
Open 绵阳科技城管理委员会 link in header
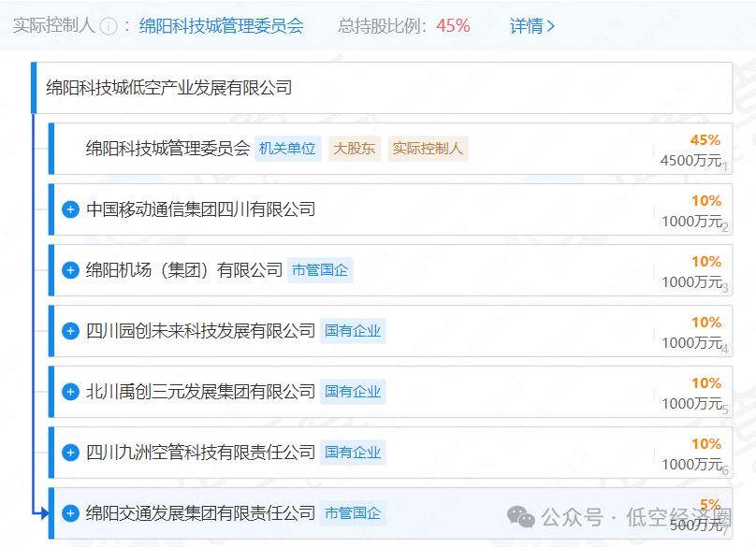point(222,26)
